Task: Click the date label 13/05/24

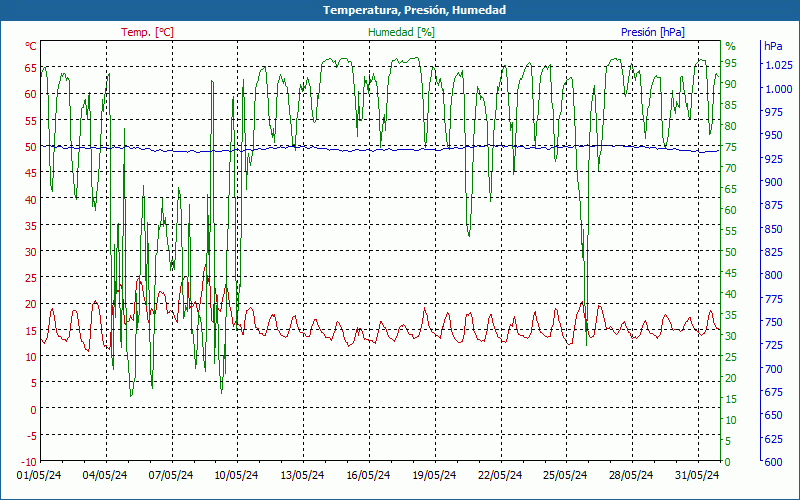Action: tap(302, 476)
